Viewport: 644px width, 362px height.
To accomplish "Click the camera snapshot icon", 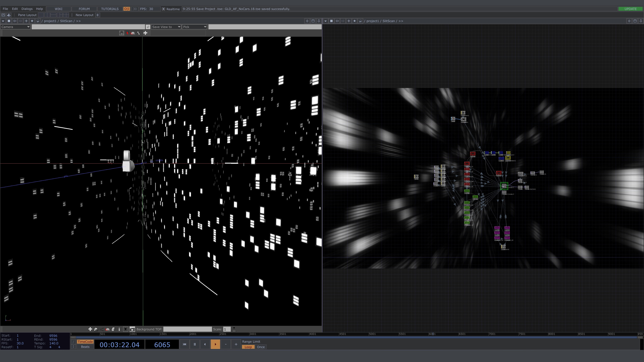I will point(132,329).
